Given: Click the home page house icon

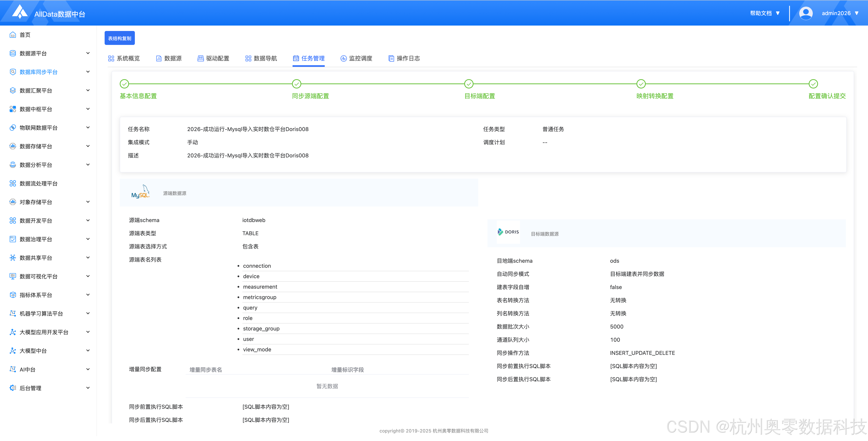Looking at the screenshot, I should point(13,35).
